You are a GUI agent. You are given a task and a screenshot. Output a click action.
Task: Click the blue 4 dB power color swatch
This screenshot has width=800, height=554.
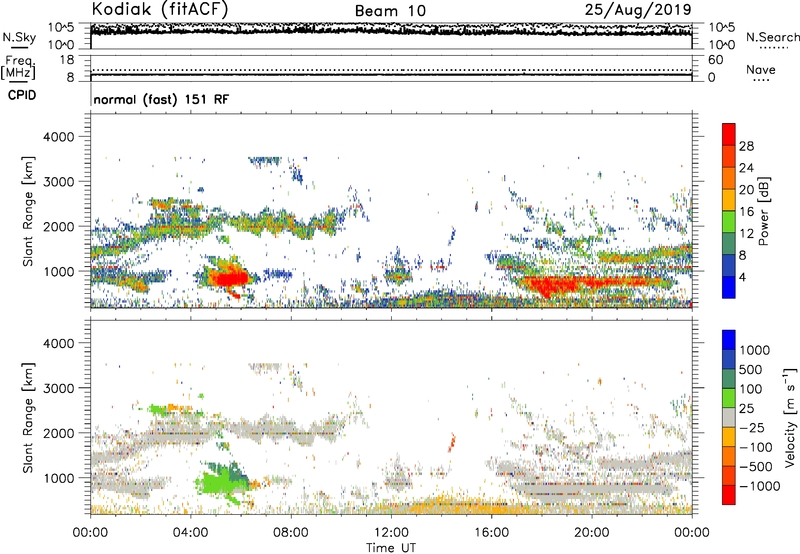[x=729, y=287]
